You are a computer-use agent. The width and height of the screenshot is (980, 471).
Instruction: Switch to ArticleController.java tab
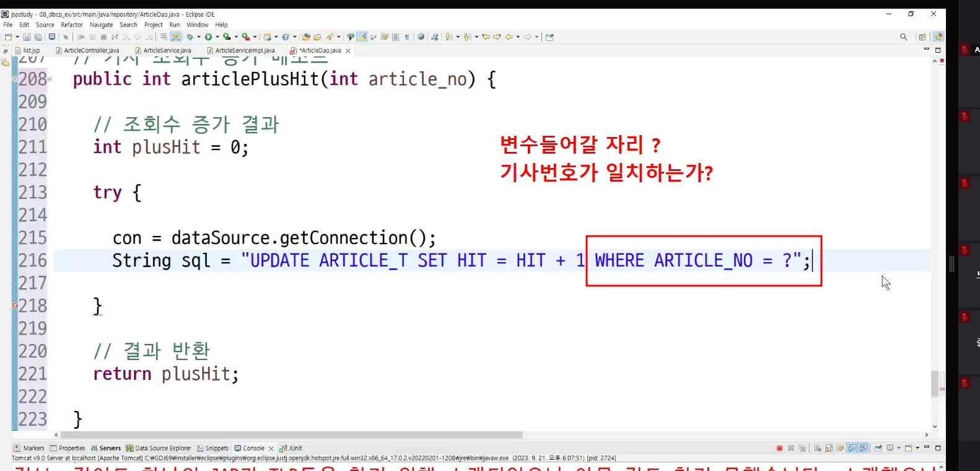coord(88,51)
